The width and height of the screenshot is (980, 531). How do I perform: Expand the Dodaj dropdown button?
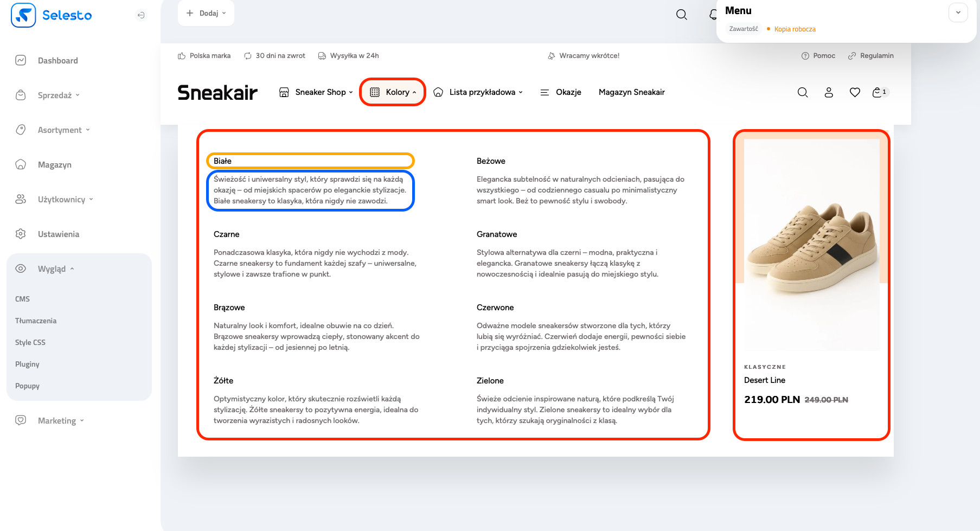(206, 13)
